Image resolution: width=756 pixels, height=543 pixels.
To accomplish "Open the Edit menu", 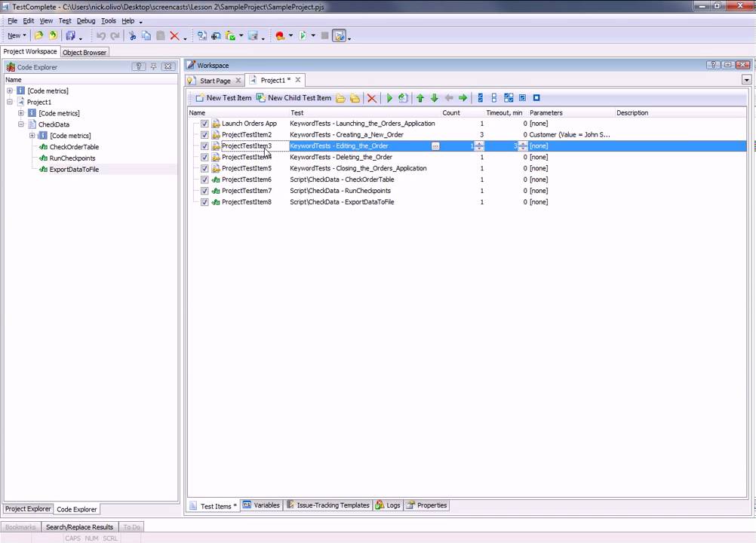I will 29,20.
